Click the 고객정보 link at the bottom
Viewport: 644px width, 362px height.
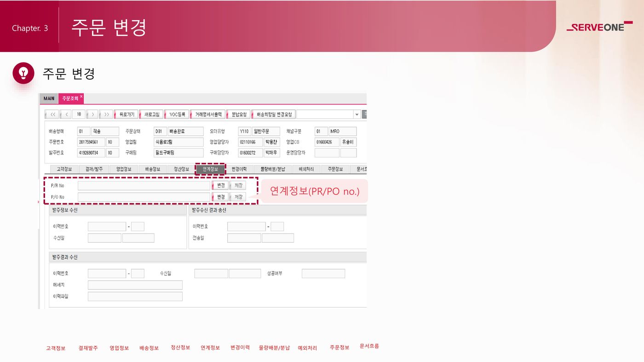(56, 348)
